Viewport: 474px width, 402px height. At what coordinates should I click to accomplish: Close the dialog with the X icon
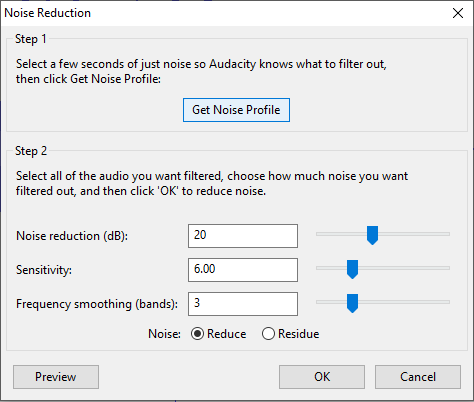[458, 13]
